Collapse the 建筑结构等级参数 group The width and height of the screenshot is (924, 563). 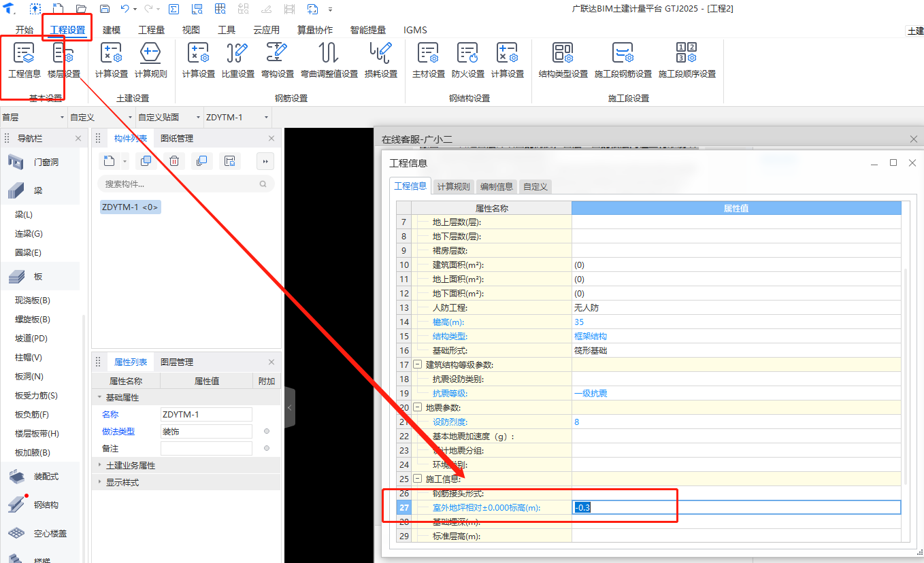[x=418, y=365]
